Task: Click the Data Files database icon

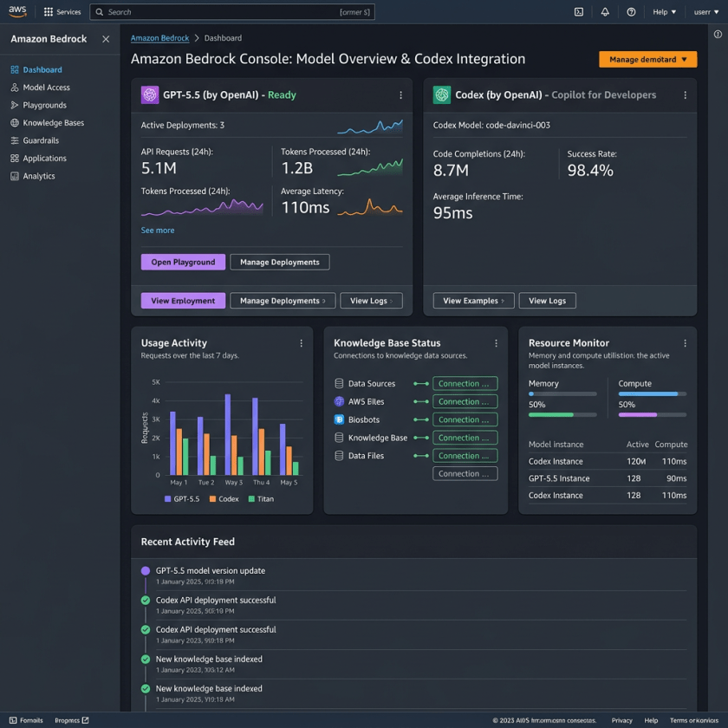Action: [x=339, y=456]
